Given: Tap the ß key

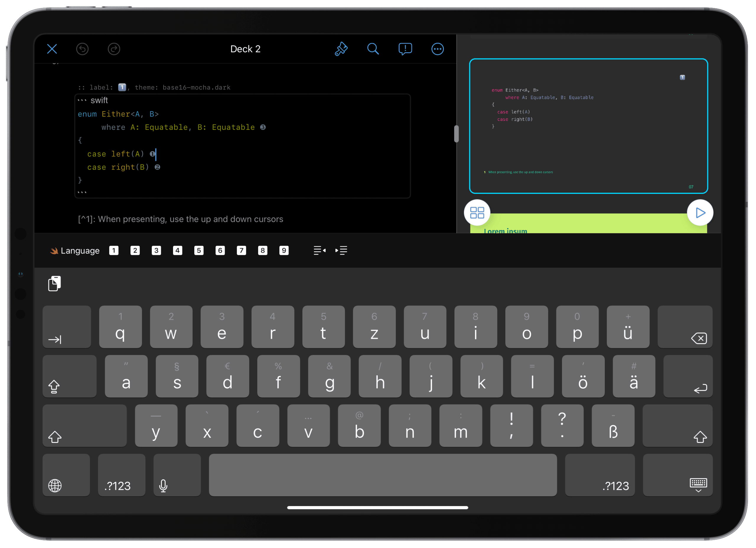Looking at the screenshot, I should point(613,426).
